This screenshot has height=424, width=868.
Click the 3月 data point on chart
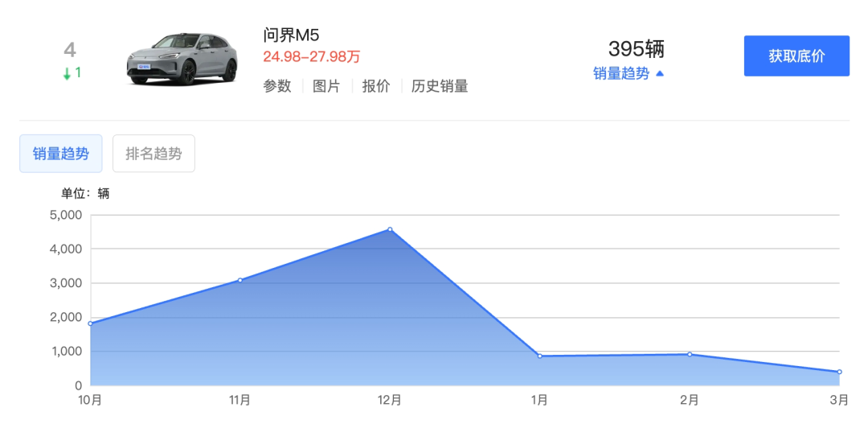[x=839, y=372]
